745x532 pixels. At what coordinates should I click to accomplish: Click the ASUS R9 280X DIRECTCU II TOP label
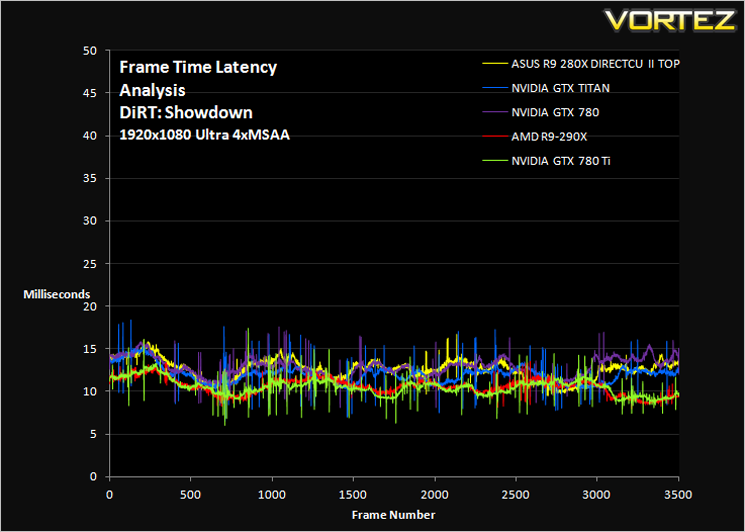pos(595,64)
